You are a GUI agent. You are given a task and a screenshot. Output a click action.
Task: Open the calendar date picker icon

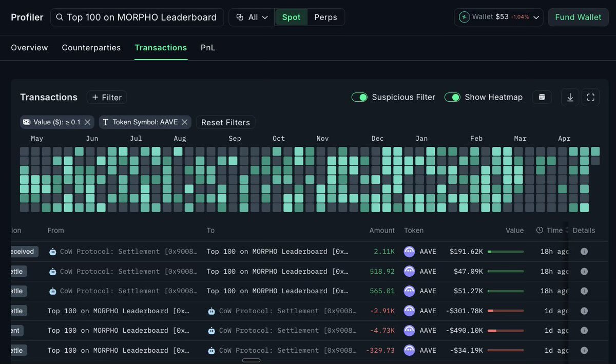pyautogui.click(x=542, y=97)
